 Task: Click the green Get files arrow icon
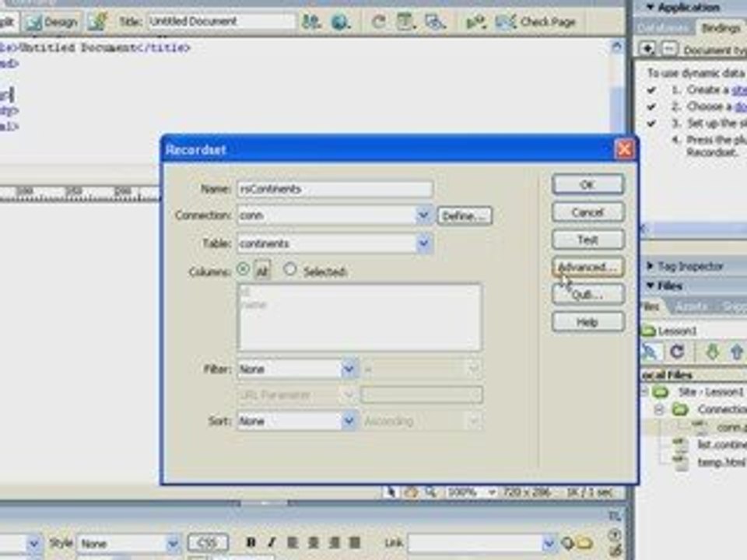712,352
